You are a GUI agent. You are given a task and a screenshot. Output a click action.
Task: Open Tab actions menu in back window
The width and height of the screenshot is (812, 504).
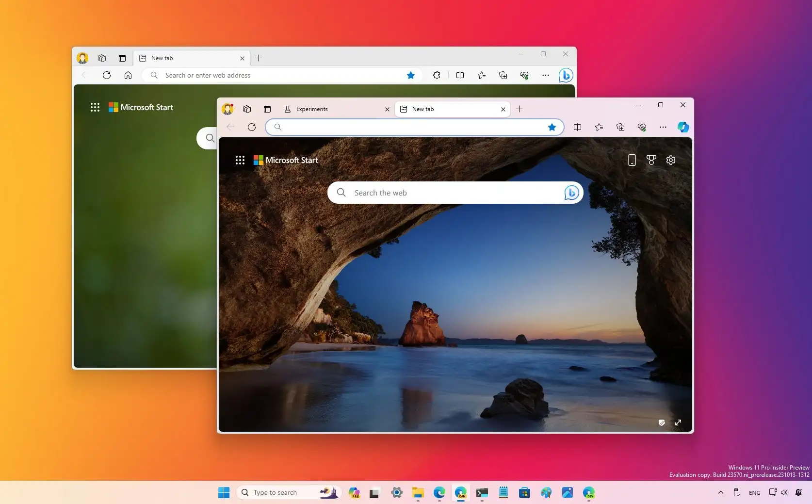click(x=122, y=58)
